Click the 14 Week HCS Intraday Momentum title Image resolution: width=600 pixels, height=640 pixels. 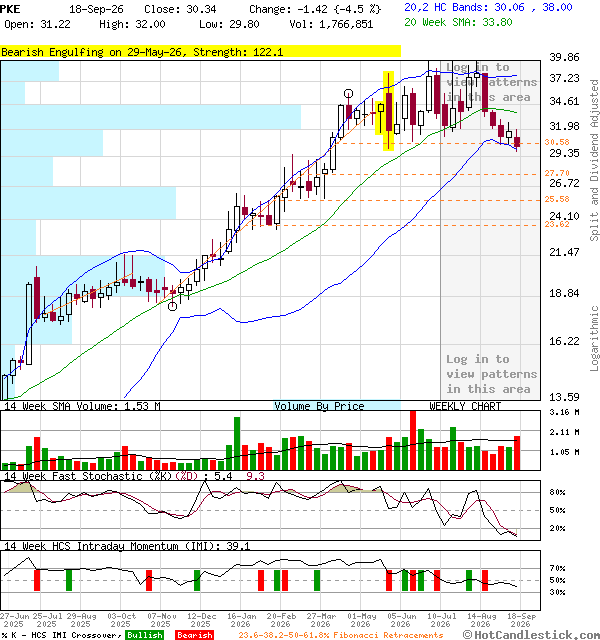[127, 546]
